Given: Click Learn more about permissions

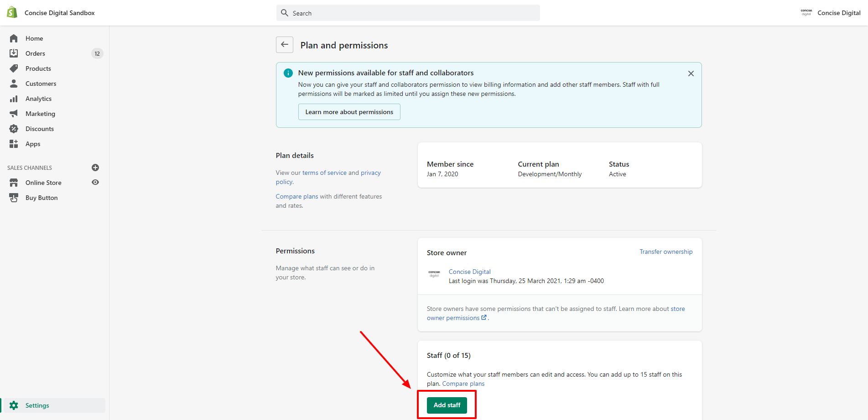Looking at the screenshot, I should tap(349, 111).
